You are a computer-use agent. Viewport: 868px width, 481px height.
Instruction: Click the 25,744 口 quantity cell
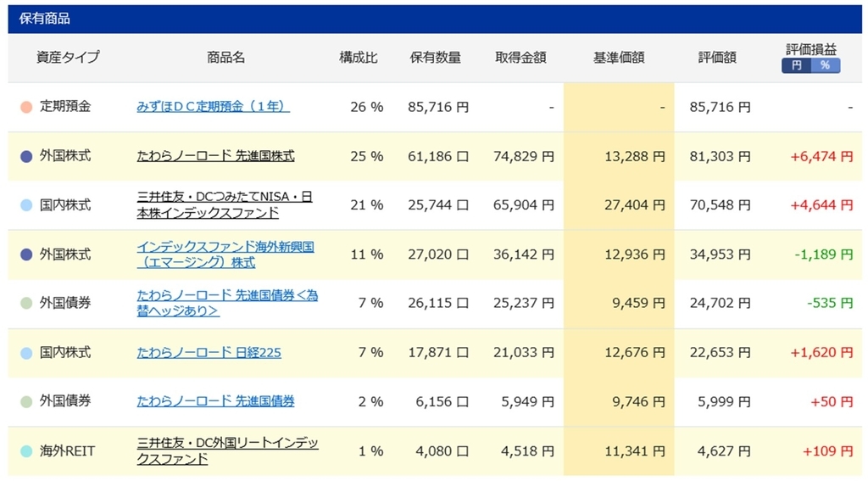coord(438,205)
